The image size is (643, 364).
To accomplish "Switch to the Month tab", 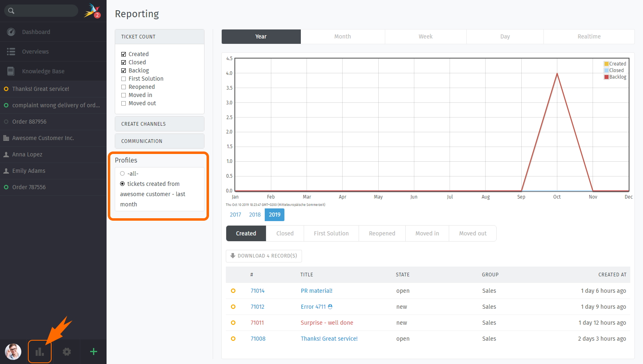I will 343,36.
